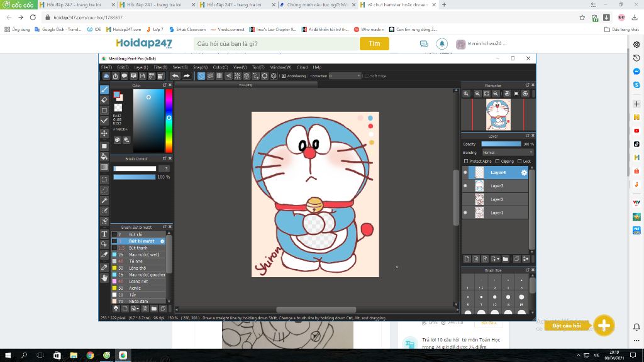Click the new layer icon
The image size is (644, 362).
click(x=467, y=259)
